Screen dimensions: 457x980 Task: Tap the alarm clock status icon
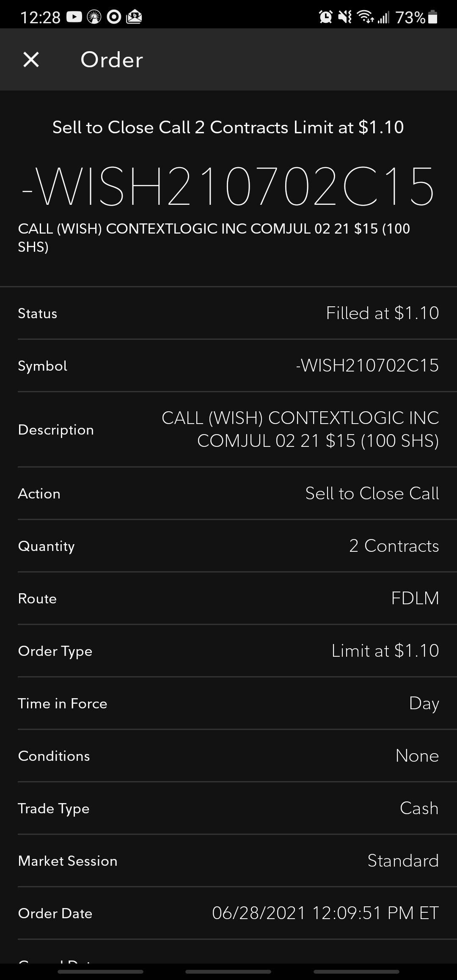pyautogui.click(x=325, y=17)
